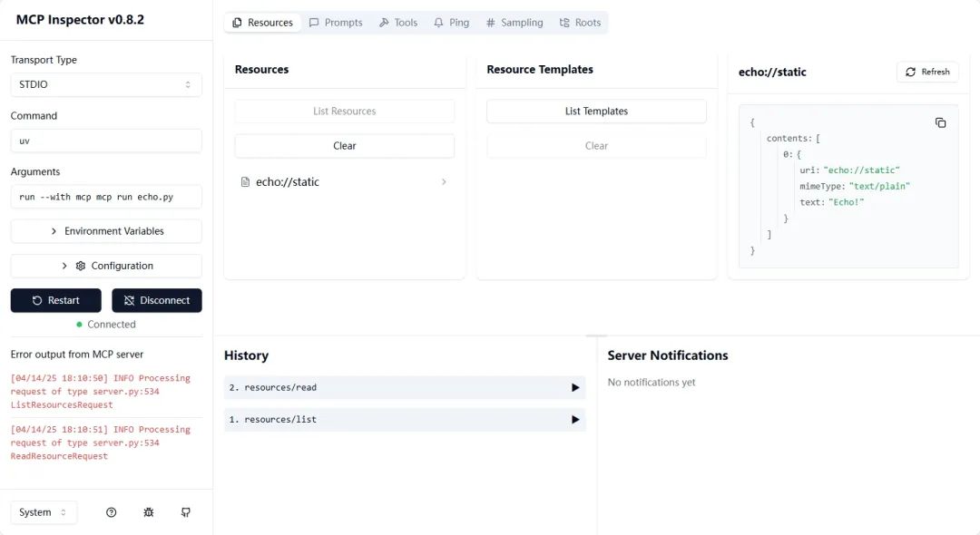980x535 pixels.
Task: Expand history entry 1. resources/list
Action: (x=405, y=420)
